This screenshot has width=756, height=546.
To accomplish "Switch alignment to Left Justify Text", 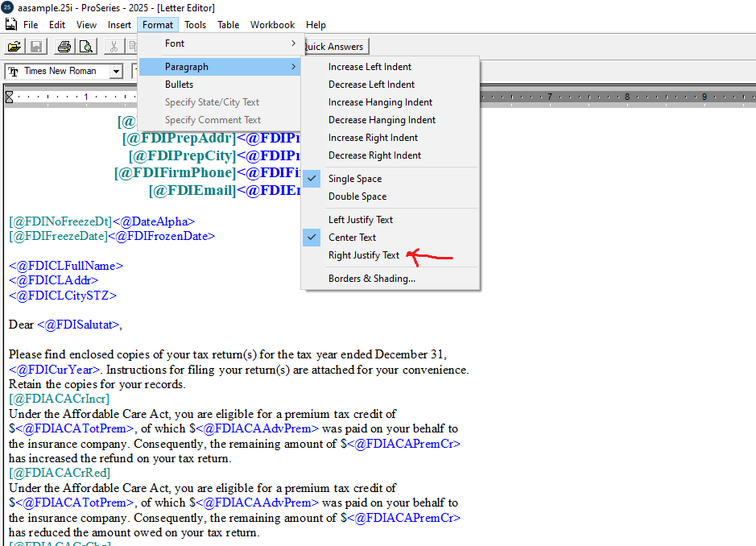I will 361,220.
